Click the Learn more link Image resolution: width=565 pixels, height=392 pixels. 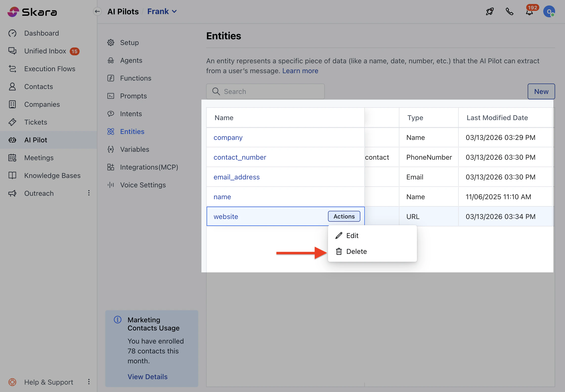(300, 71)
